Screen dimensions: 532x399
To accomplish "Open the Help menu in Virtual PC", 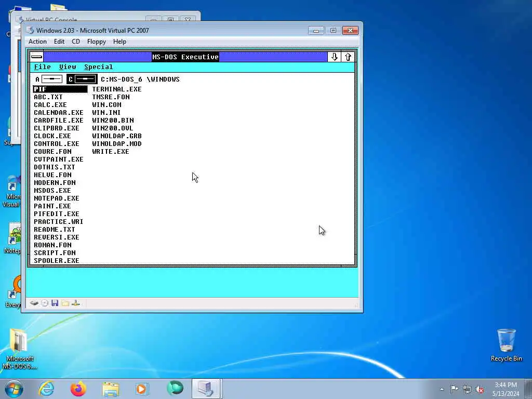I will (x=120, y=42).
